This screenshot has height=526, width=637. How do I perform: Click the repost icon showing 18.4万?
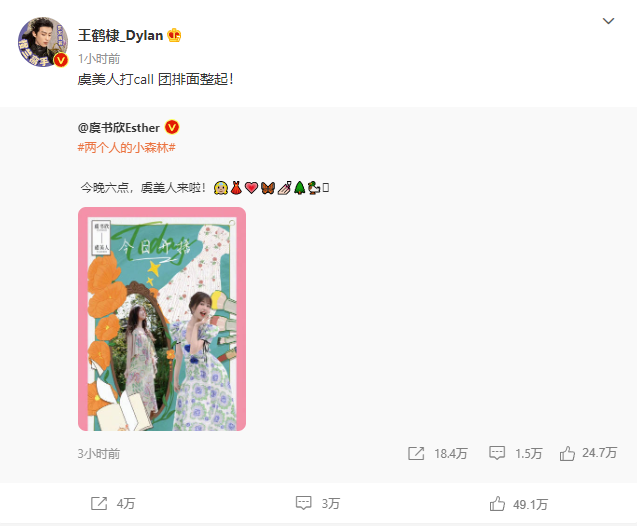pyautogui.click(x=416, y=453)
